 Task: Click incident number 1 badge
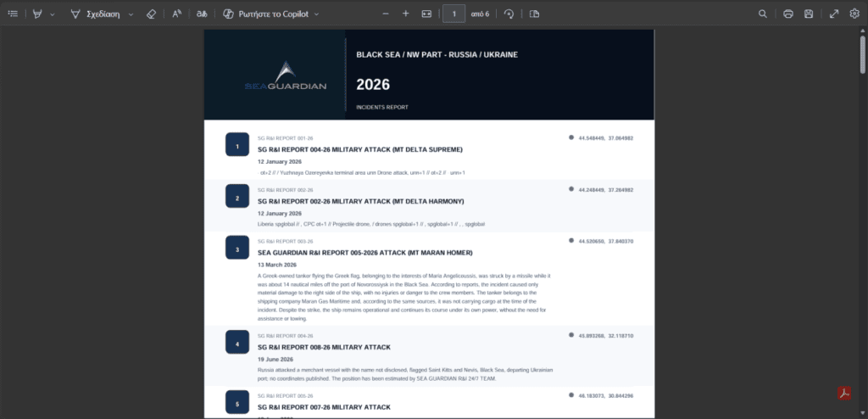pyautogui.click(x=237, y=145)
